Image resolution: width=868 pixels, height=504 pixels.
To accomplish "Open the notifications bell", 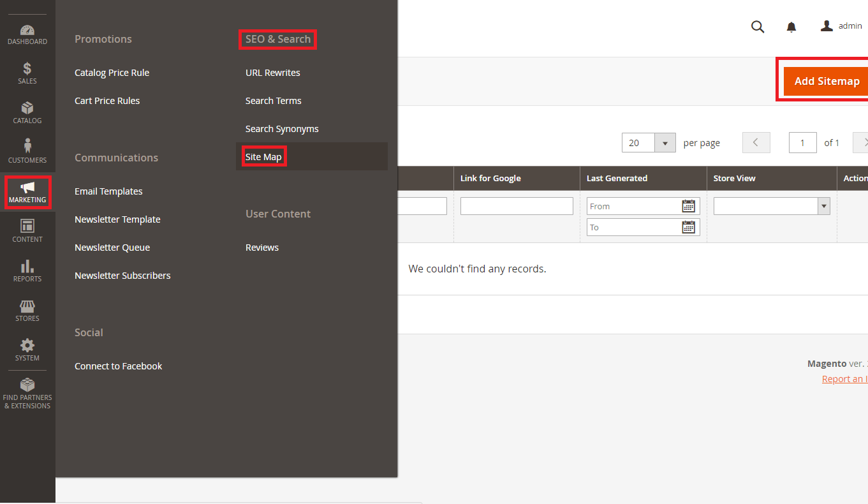I will pos(791,27).
